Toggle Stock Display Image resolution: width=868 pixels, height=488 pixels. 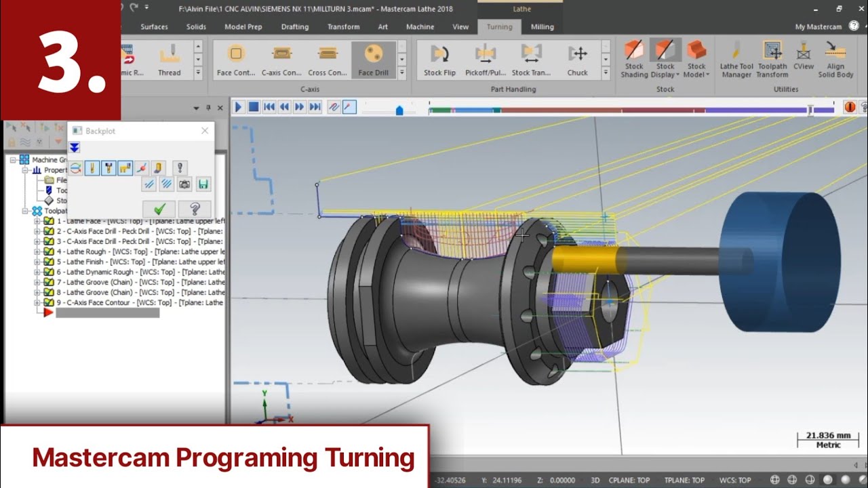pos(665,60)
